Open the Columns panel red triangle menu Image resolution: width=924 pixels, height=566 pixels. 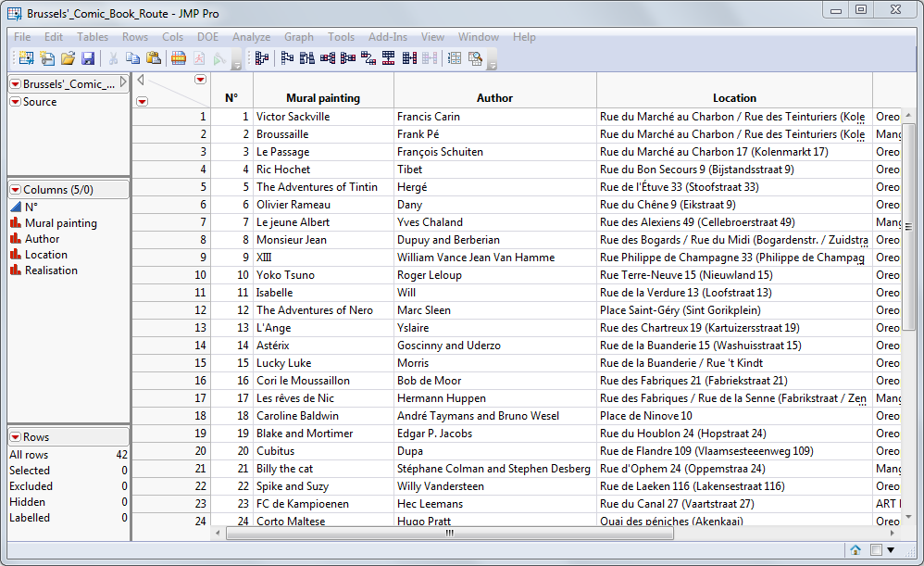[16, 190]
